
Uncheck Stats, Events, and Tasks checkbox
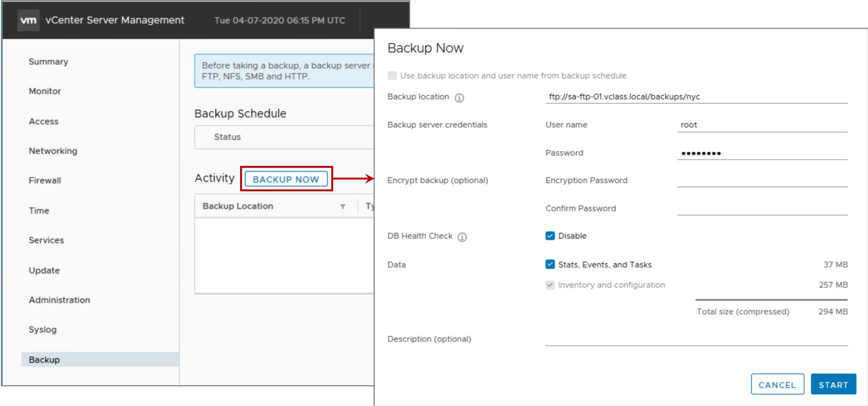click(x=550, y=265)
